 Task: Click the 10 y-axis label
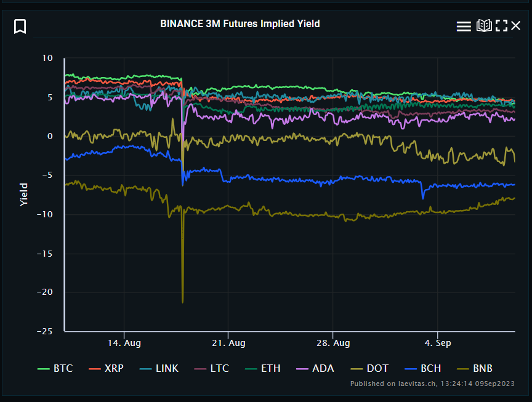(x=47, y=58)
